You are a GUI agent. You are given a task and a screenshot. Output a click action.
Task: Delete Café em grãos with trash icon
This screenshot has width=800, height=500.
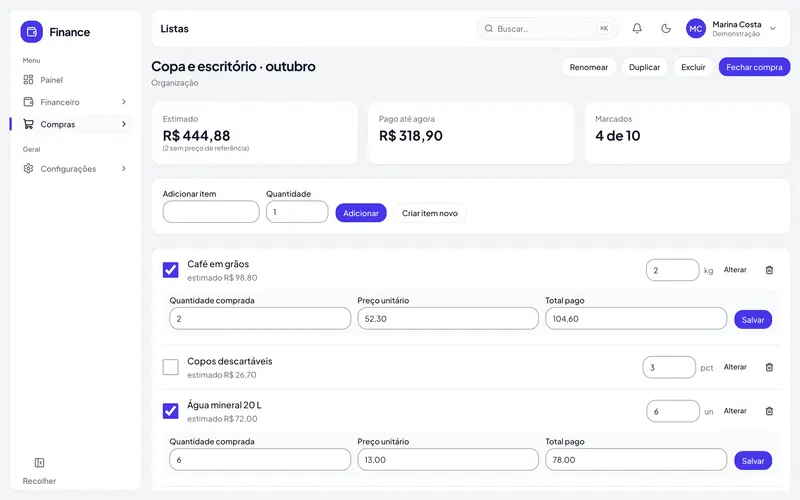click(769, 270)
